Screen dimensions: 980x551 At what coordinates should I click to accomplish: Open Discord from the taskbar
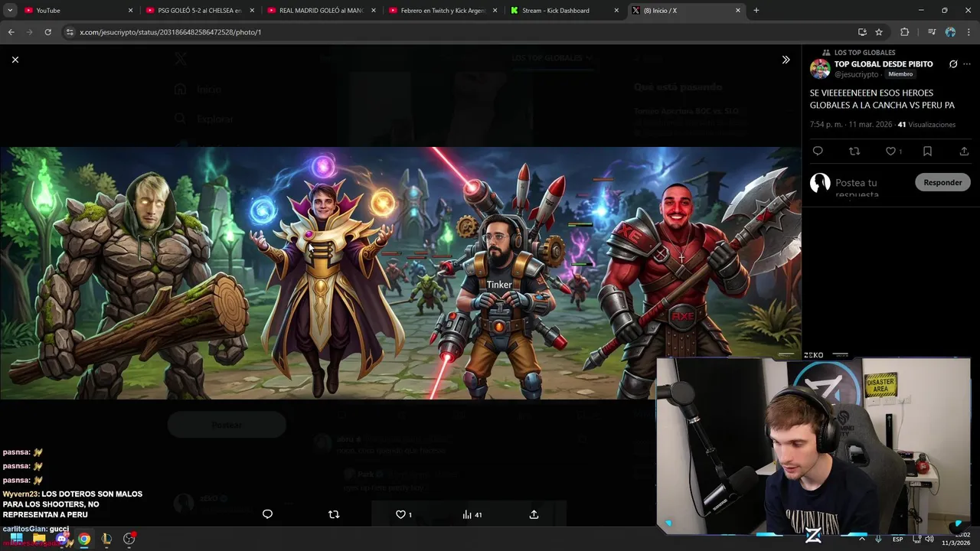pos(61,539)
